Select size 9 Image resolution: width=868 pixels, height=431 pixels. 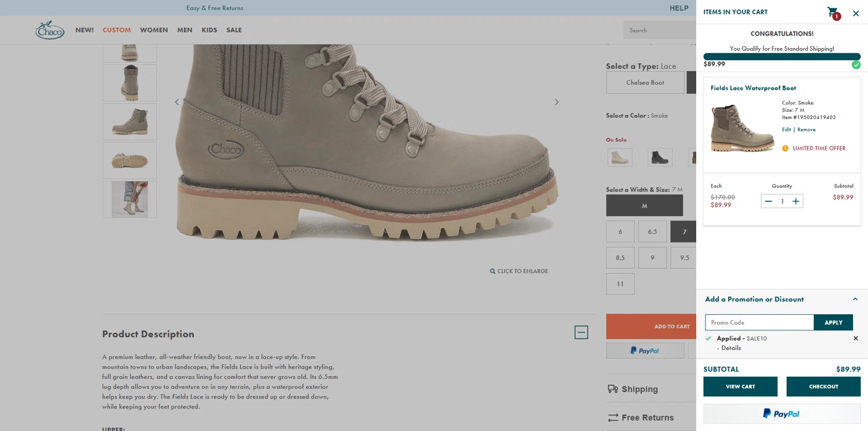(x=652, y=257)
